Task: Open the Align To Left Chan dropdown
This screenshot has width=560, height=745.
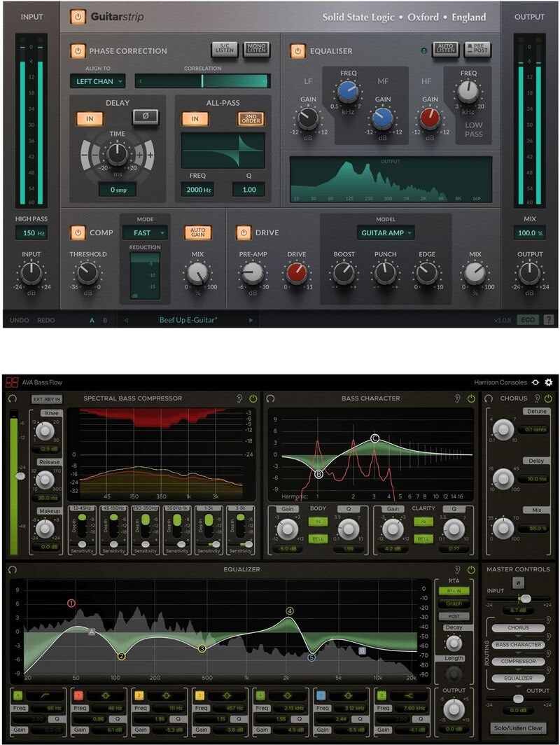Action: pos(97,81)
